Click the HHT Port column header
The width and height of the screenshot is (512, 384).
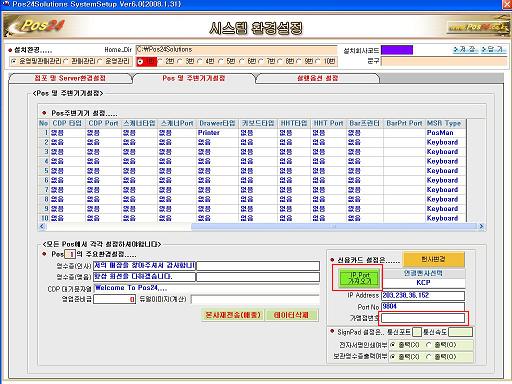coord(328,123)
